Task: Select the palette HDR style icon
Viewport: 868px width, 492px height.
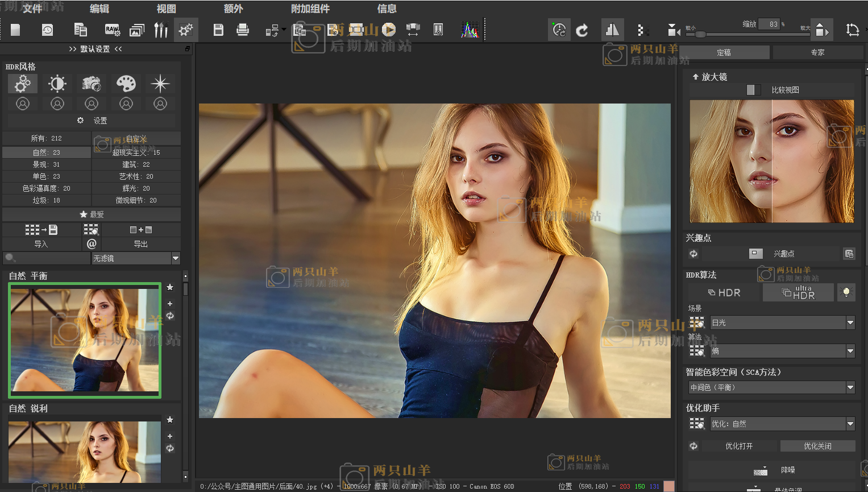Action: pos(126,84)
